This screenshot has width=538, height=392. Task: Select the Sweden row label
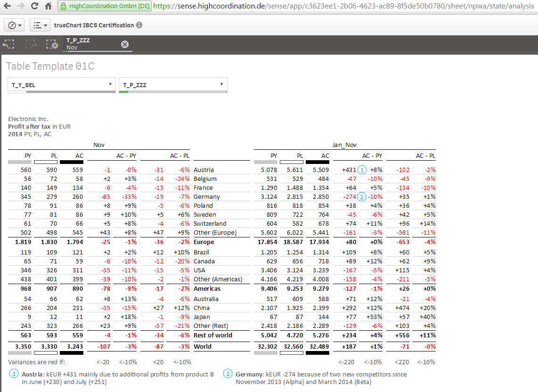205,214
